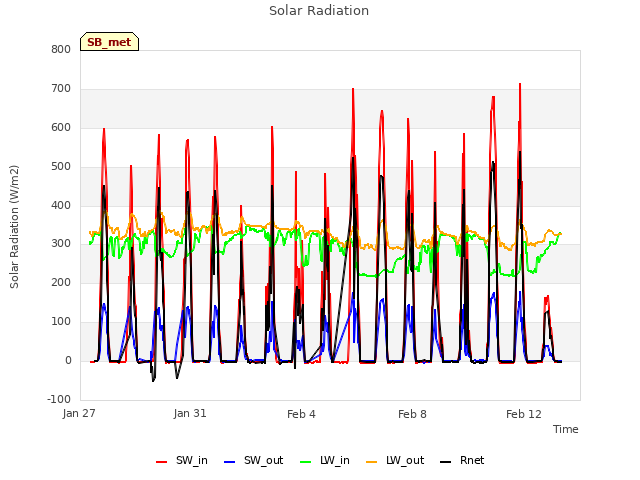640x480 pixels.
Task: Click the Jan 27 x-axis label
Action: click(x=79, y=413)
